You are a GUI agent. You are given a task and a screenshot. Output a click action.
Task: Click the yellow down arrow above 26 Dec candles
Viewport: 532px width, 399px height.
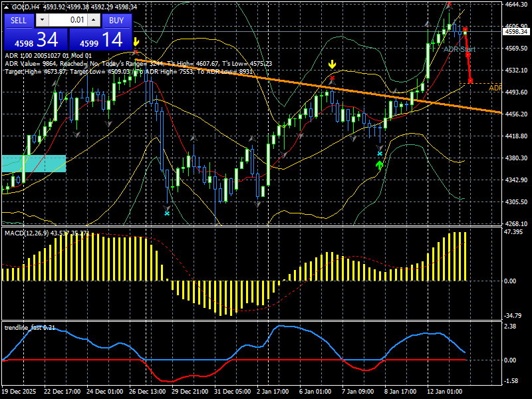pos(136,42)
